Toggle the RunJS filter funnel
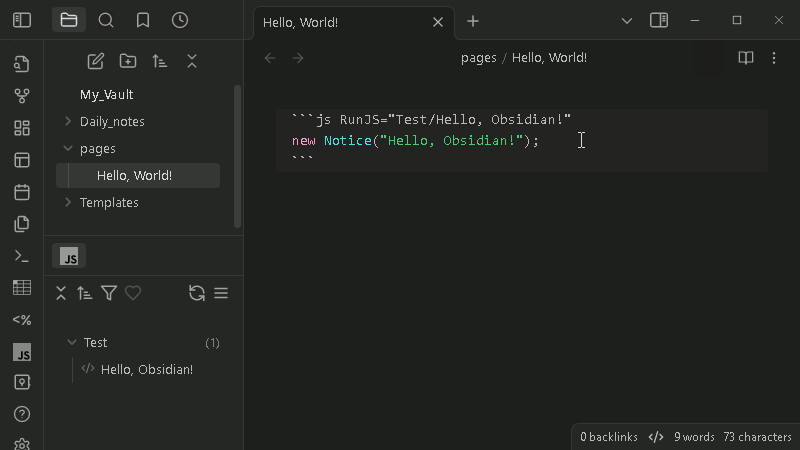Screen dimensions: 800x450 tap(109, 293)
